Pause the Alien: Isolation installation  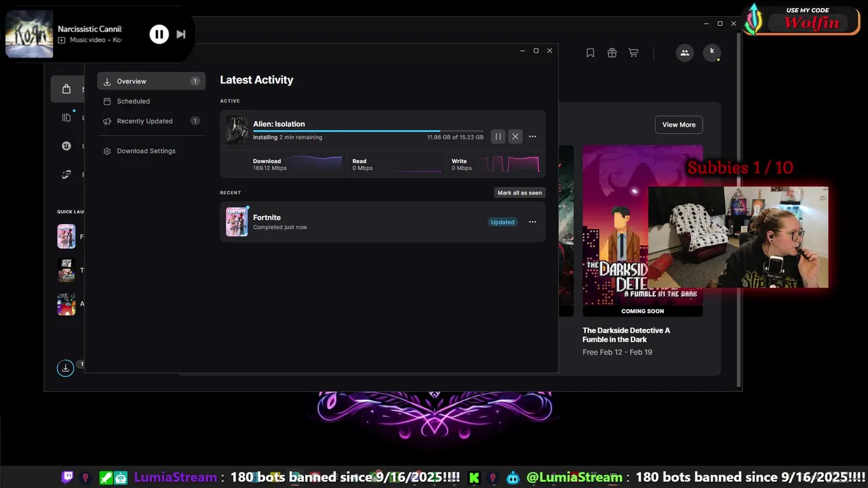(x=498, y=136)
